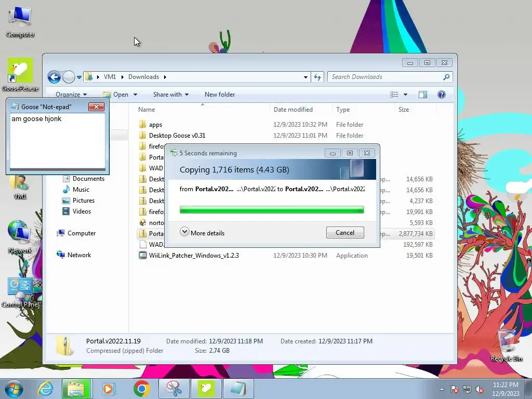Click the Open toolbar button

(x=116, y=95)
